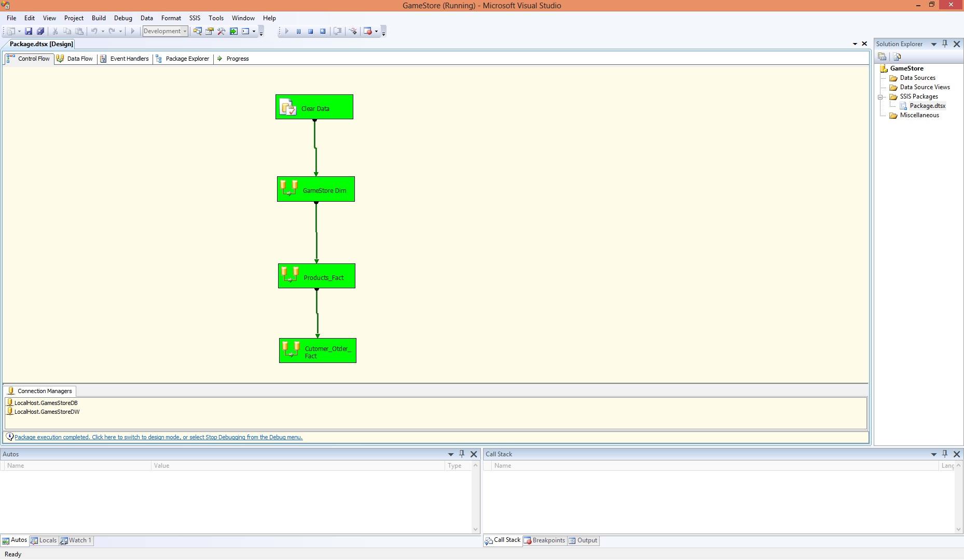Click the Breakpoints window toolbar icon
The width and height of the screenshot is (964, 560).
click(368, 31)
